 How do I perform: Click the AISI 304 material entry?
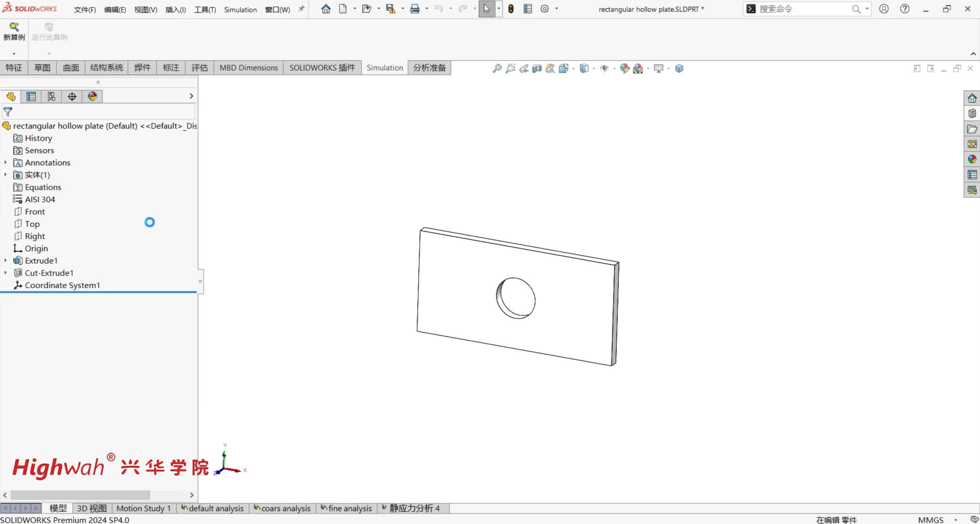point(40,199)
